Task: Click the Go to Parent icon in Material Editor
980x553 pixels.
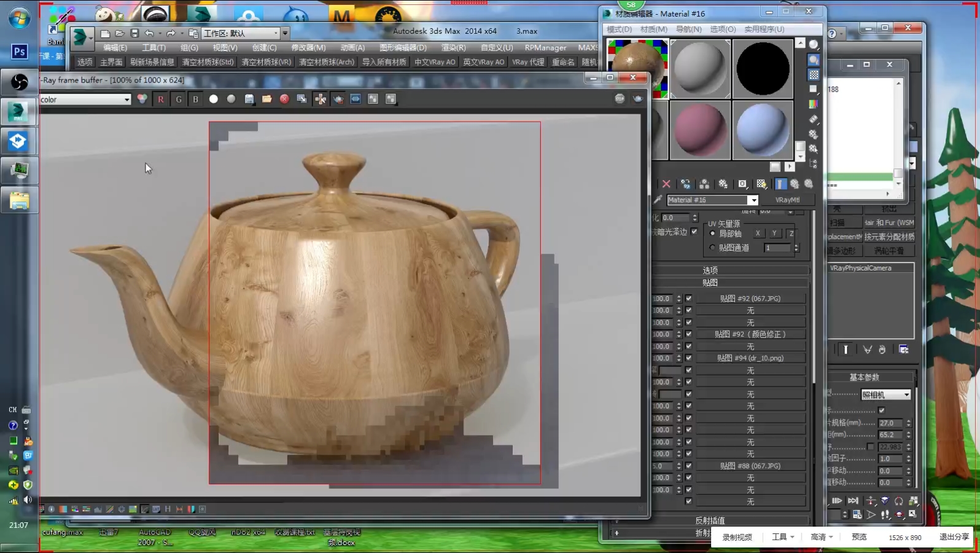Action: pos(795,184)
